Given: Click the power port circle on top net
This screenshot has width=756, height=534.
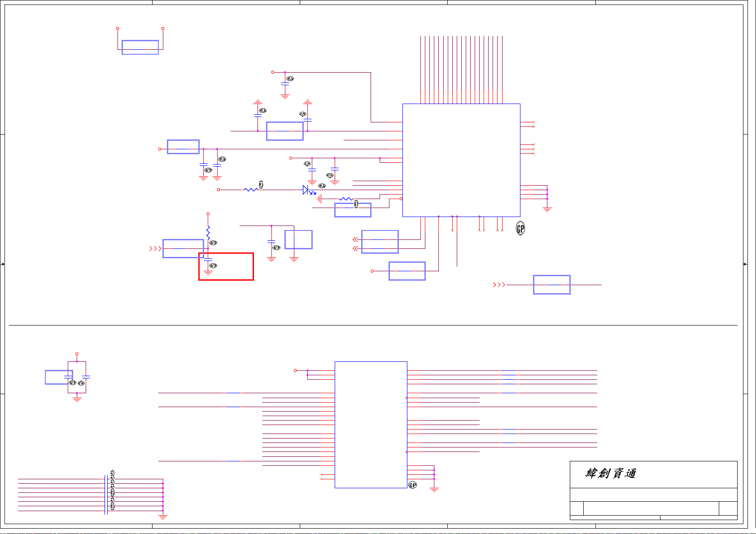Looking at the screenshot, I should (x=273, y=72).
